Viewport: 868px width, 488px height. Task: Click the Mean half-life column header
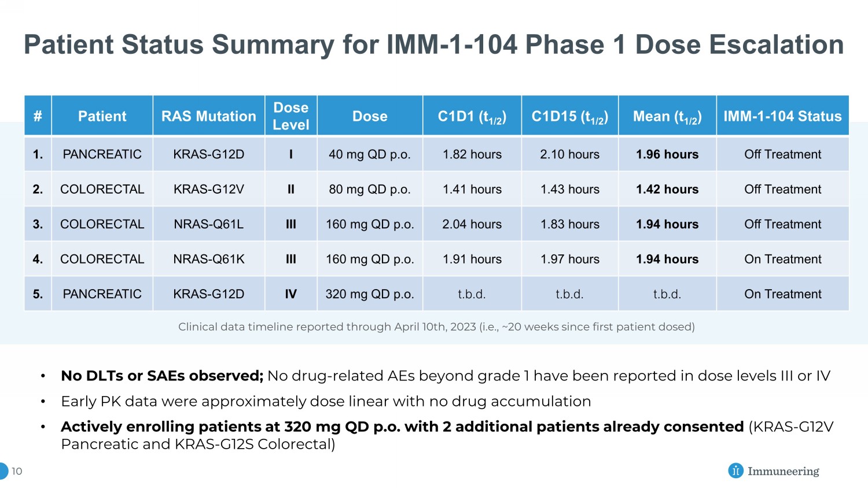point(667,116)
